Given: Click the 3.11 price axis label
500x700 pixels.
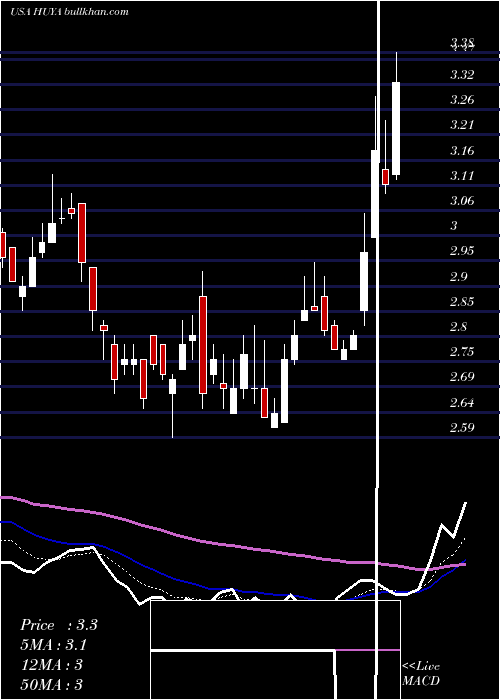Looking at the screenshot, I should (462, 175).
